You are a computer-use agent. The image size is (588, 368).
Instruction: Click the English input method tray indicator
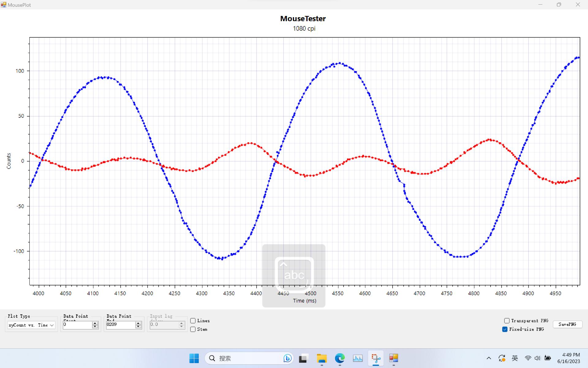coord(515,358)
